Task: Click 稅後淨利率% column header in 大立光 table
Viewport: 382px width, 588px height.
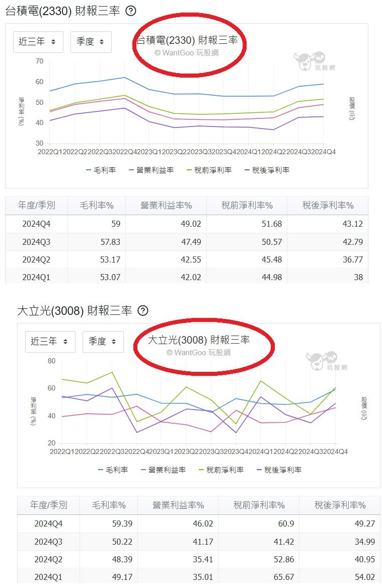Action: click(x=340, y=505)
